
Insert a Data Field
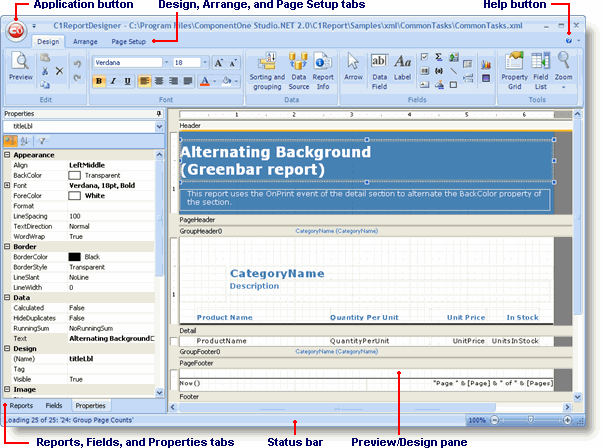pos(380,68)
